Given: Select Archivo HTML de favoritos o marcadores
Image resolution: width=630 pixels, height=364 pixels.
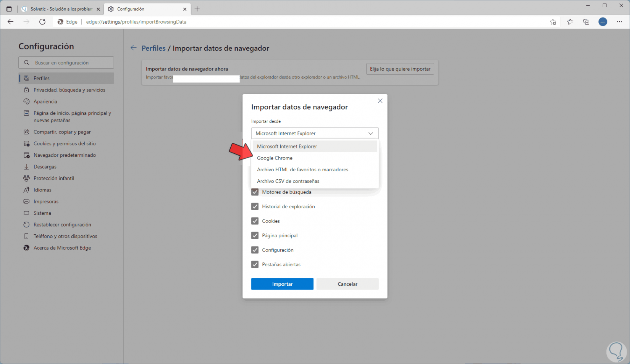Looking at the screenshot, I should pos(315,169).
